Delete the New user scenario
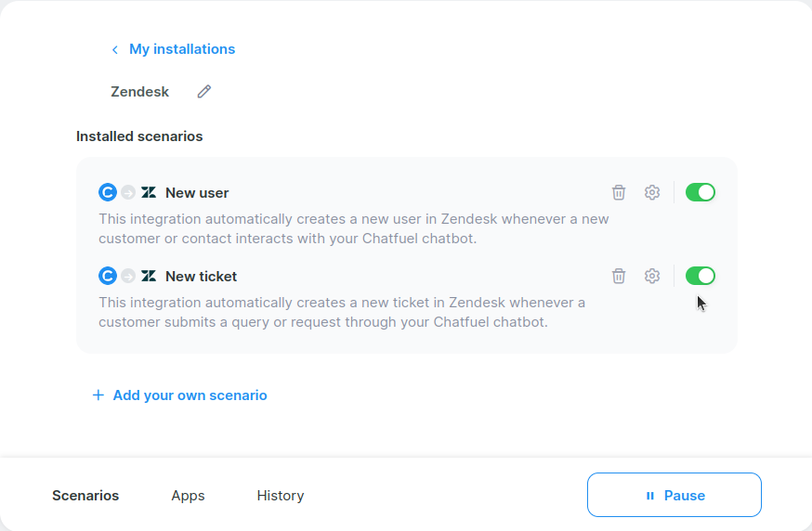 point(619,192)
